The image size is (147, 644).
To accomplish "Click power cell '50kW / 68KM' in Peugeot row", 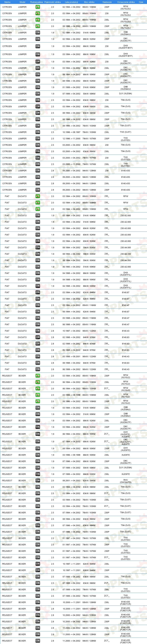I will click(89, 468).
